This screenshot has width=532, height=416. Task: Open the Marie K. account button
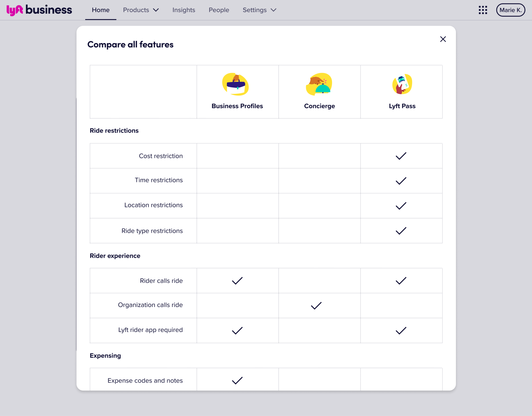coord(510,10)
